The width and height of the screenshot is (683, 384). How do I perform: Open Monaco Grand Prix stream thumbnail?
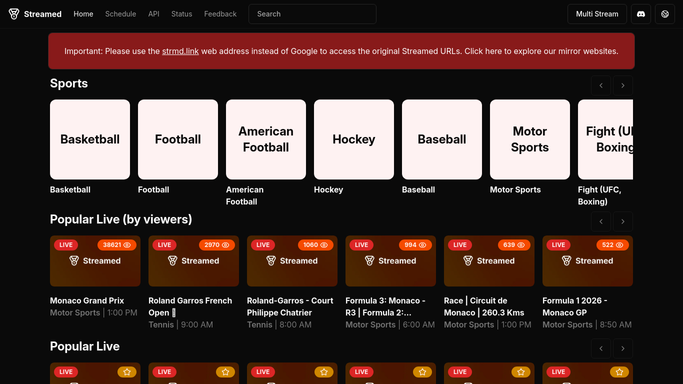[95, 261]
